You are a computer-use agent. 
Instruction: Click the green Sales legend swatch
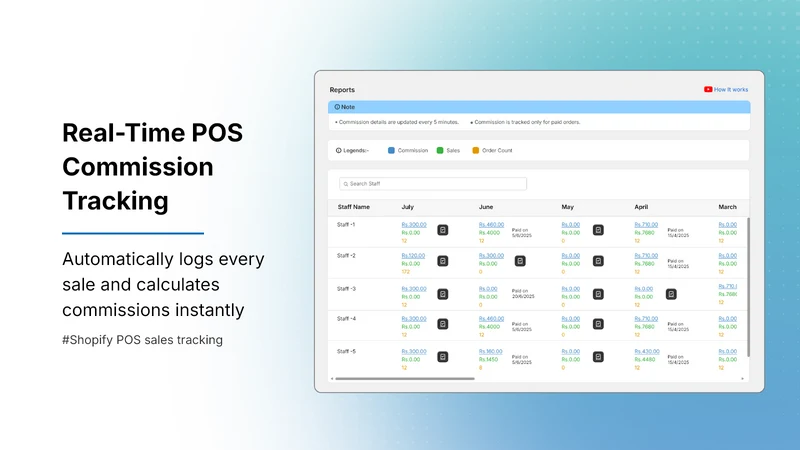tap(440, 151)
